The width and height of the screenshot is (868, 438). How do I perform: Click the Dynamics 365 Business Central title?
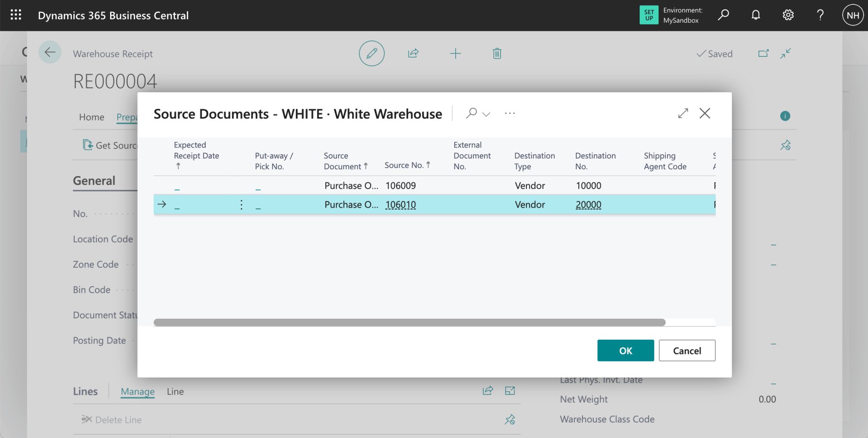(113, 16)
